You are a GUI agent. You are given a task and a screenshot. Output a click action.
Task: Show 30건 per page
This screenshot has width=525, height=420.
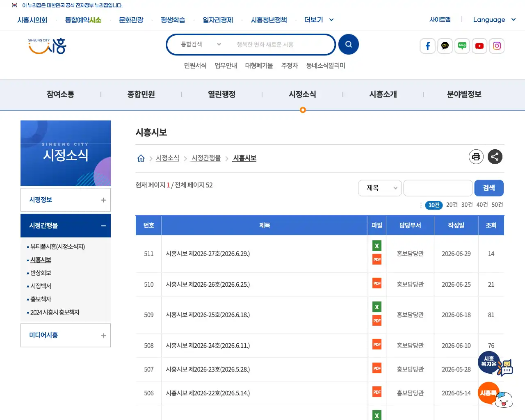(x=467, y=205)
